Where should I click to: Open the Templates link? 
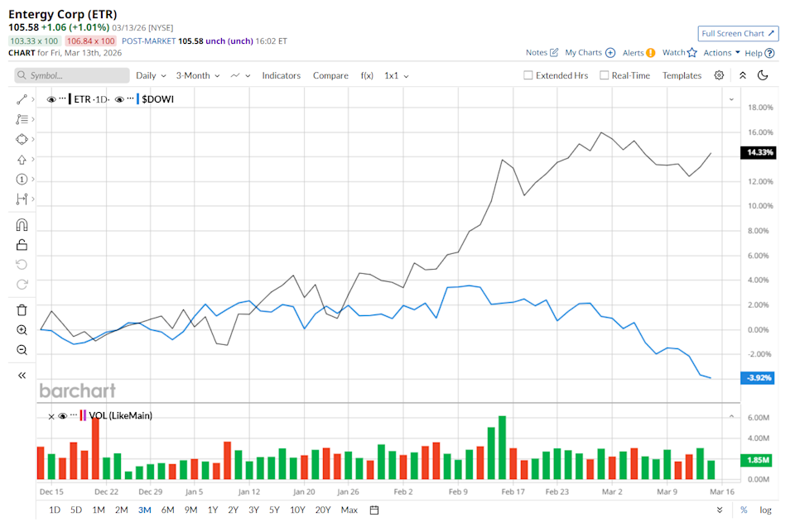[x=682, y=75]
